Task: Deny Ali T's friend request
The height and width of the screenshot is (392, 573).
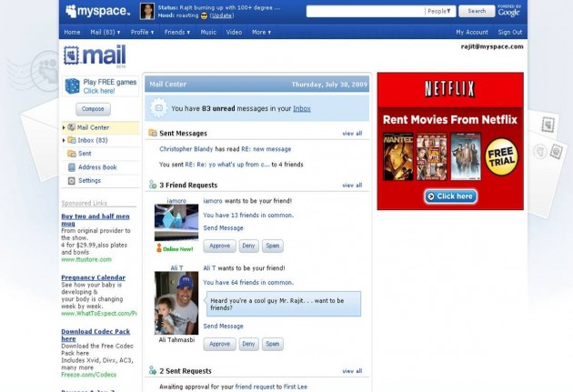Action: [x=248, y=344]
